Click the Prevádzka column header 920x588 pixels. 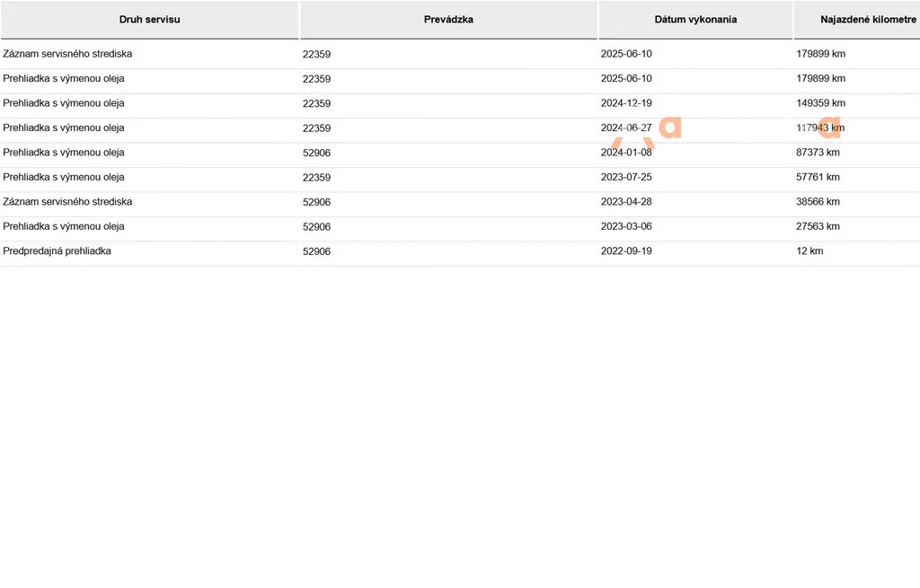coord(448,20)
